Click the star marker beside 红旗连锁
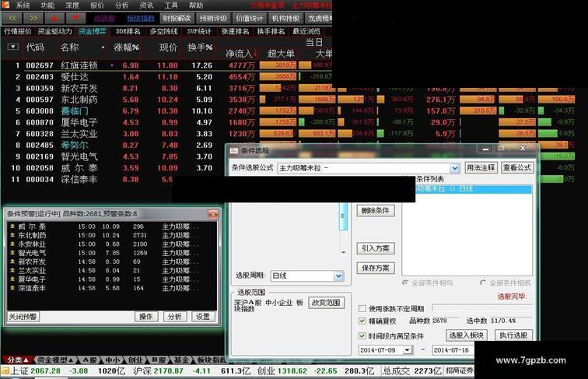The image size is (588, 379). (112, 65)
